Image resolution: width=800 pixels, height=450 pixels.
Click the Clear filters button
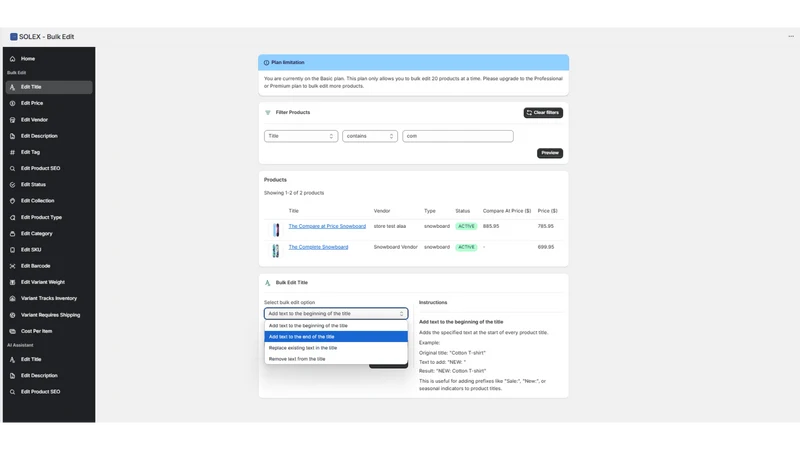tap(543, 113)
